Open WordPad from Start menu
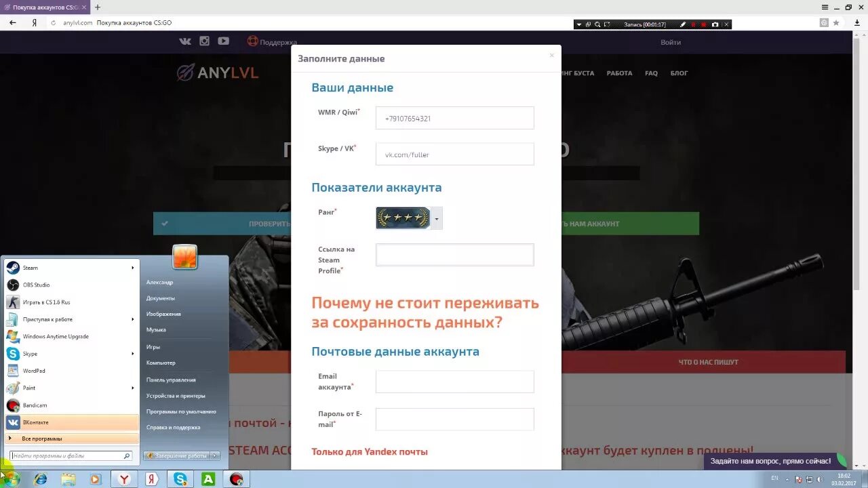Screen dimensions: 868x488 coord(71,371)
